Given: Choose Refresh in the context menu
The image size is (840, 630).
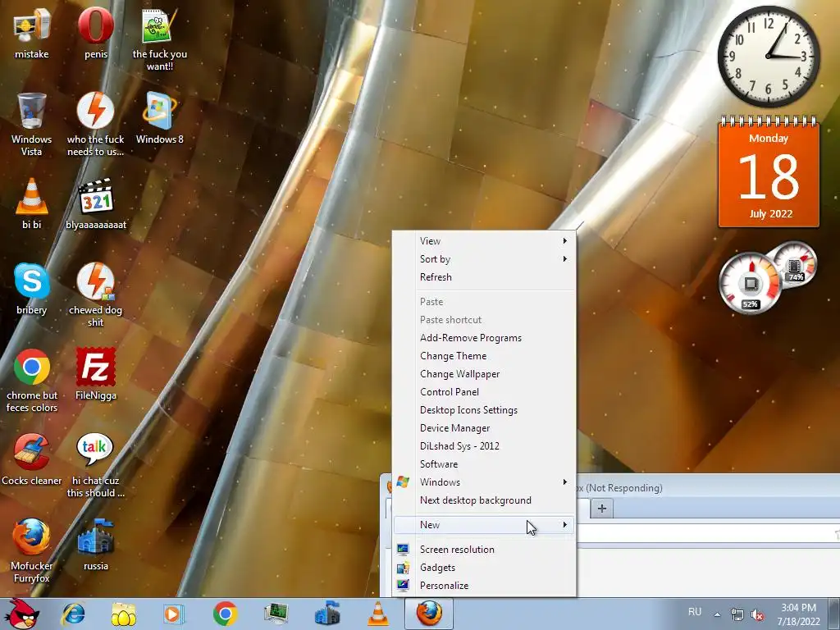Looking at the screenshot, I should pyautogui.click(x=484, y=277).
